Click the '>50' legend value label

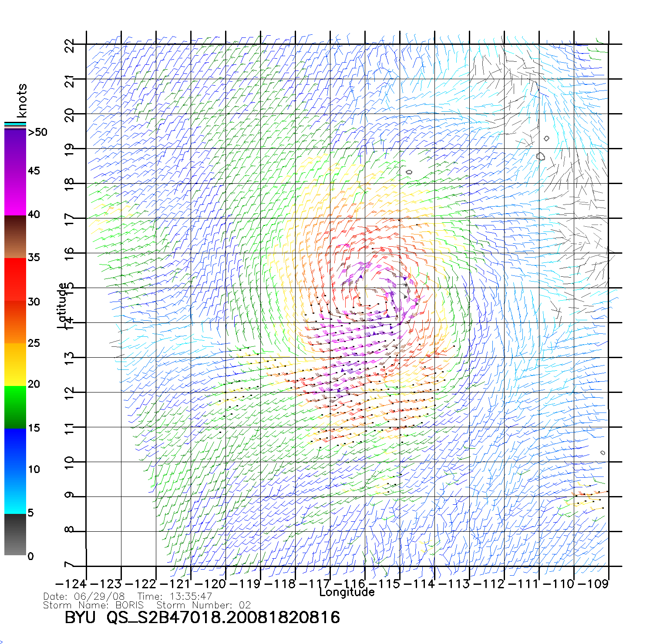(x=37, y=132)
